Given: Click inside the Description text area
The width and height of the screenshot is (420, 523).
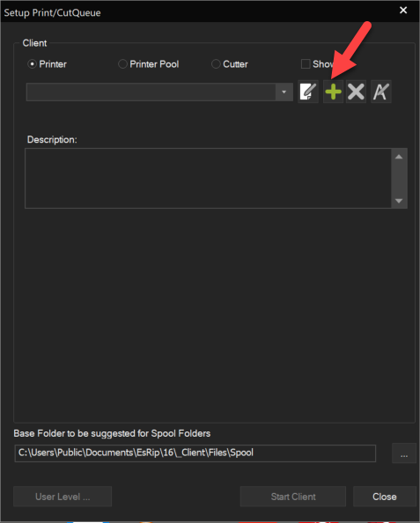Looking at the screenshot, I should coord(208,179).
